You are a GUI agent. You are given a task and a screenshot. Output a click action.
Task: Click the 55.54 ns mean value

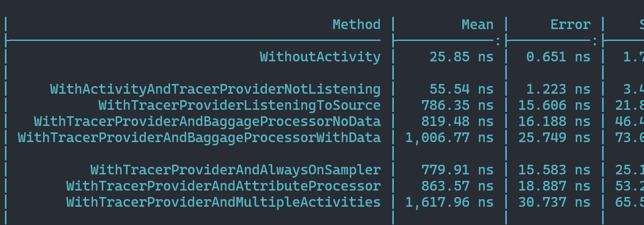[461, 89]
